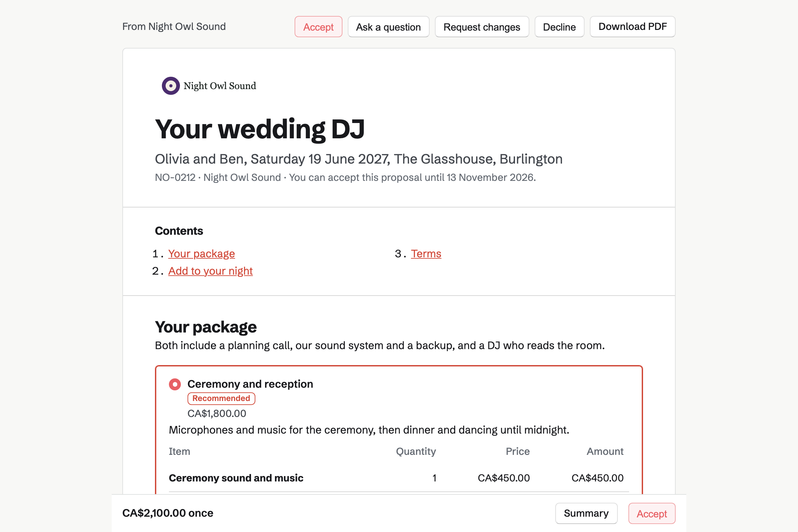Screen dimensions: 798x532
Task: Open the Ask a question dialog
Action: [388, 27]
